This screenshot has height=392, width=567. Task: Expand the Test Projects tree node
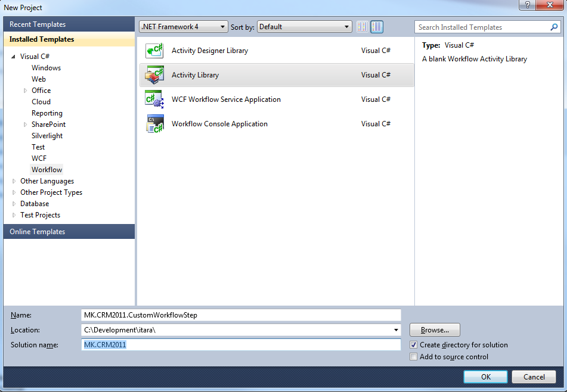point(14,215)
